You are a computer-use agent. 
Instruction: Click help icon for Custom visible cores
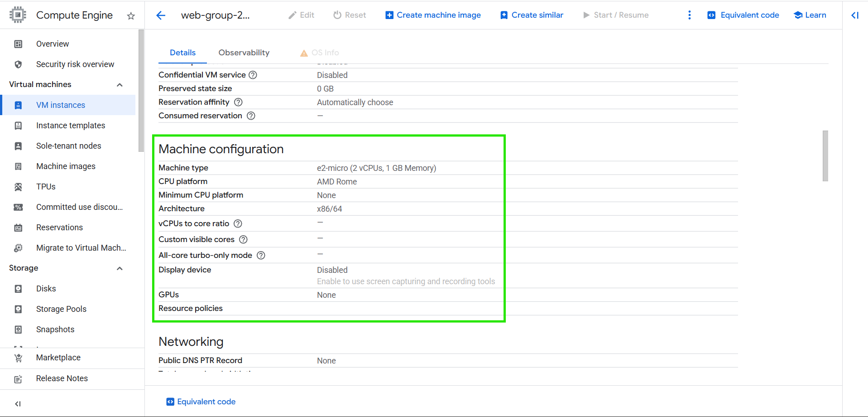click(243, 239)
